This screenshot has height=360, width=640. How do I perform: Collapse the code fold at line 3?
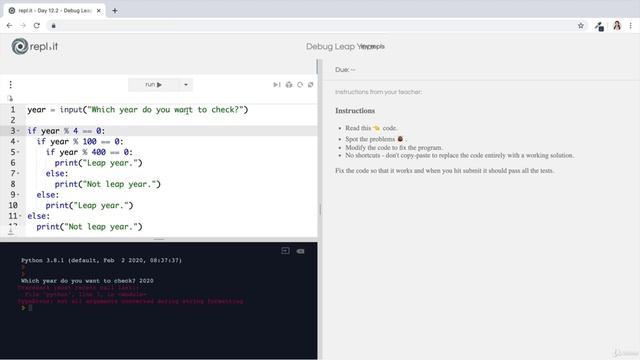[18, 131]
